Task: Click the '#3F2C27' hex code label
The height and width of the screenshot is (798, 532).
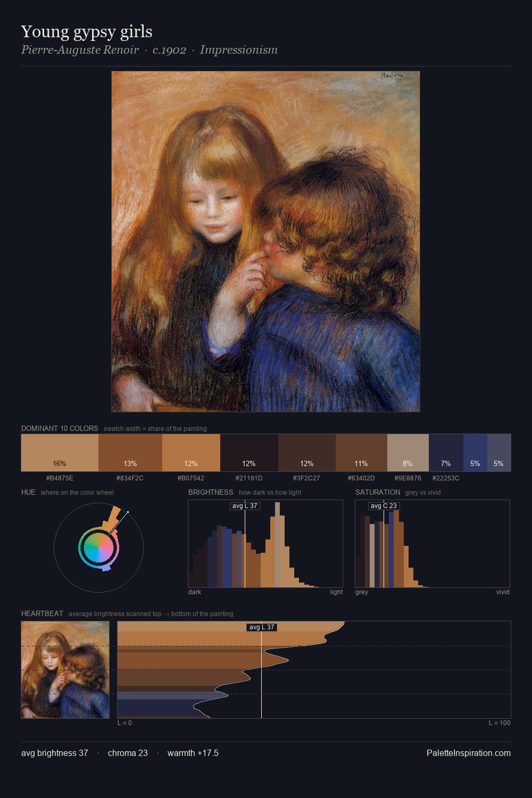Action: tap(306, 478)
